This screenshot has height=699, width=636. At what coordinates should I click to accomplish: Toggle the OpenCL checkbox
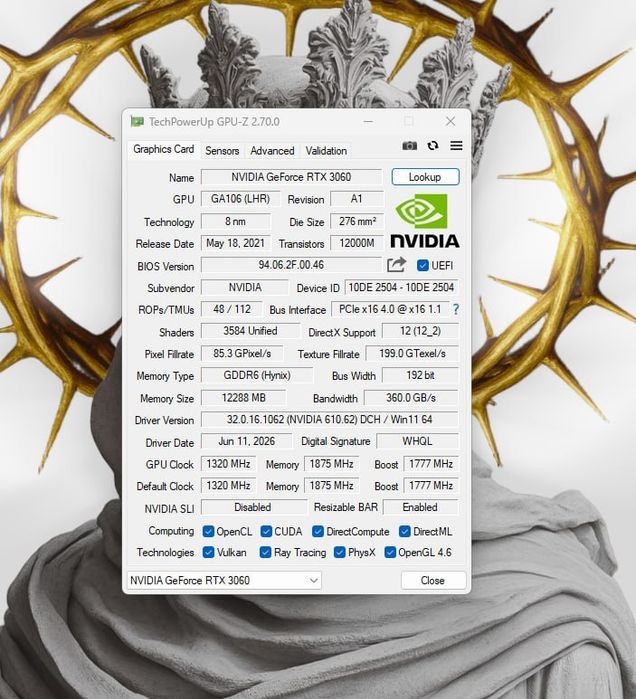(208, 531)
